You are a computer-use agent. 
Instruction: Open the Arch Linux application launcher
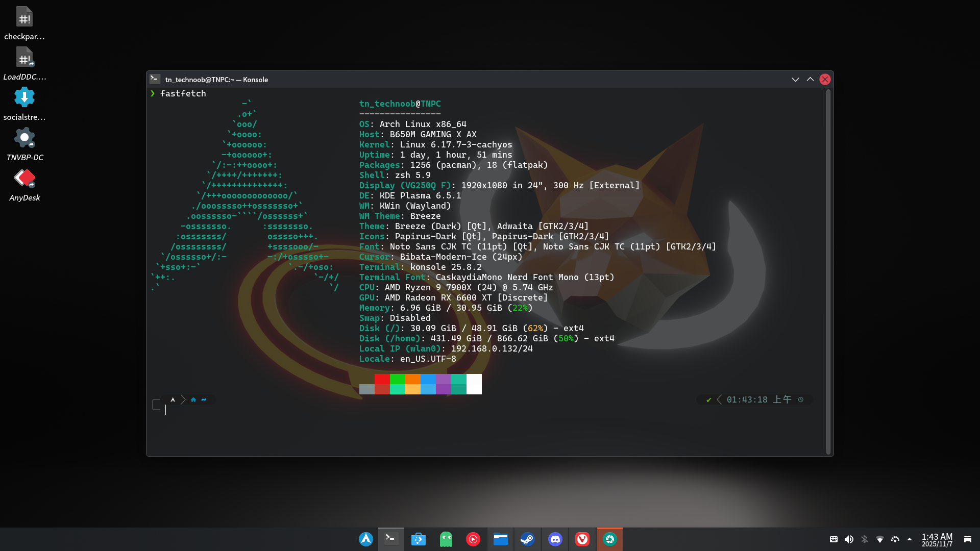[366, 539]
